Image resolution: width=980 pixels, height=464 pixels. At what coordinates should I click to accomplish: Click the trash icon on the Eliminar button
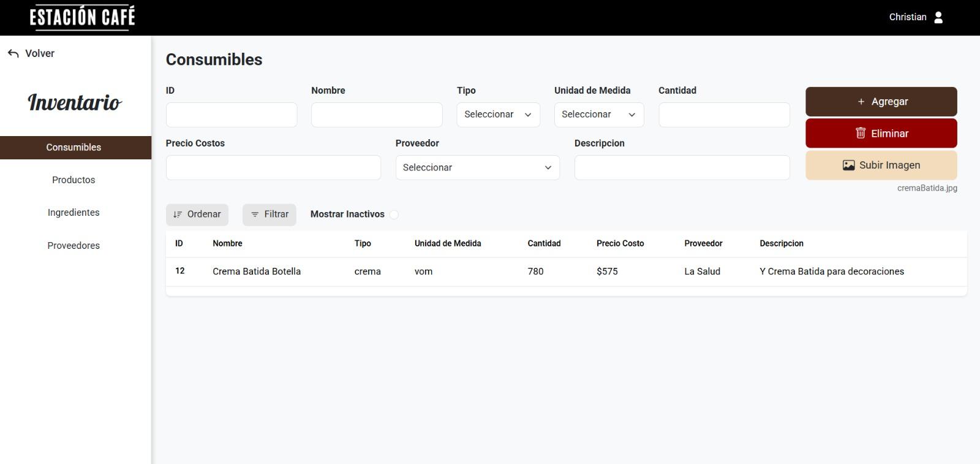860,133
